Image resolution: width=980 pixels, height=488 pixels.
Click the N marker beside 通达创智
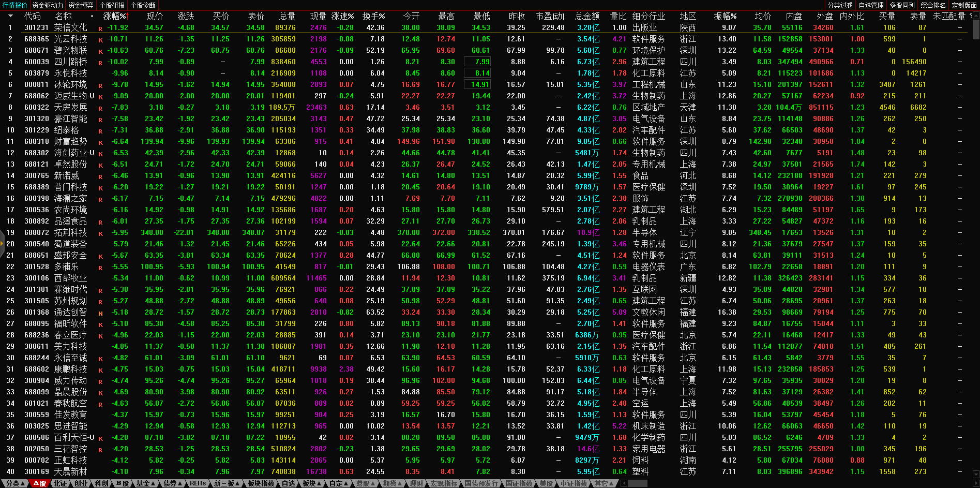pos(100,313)
